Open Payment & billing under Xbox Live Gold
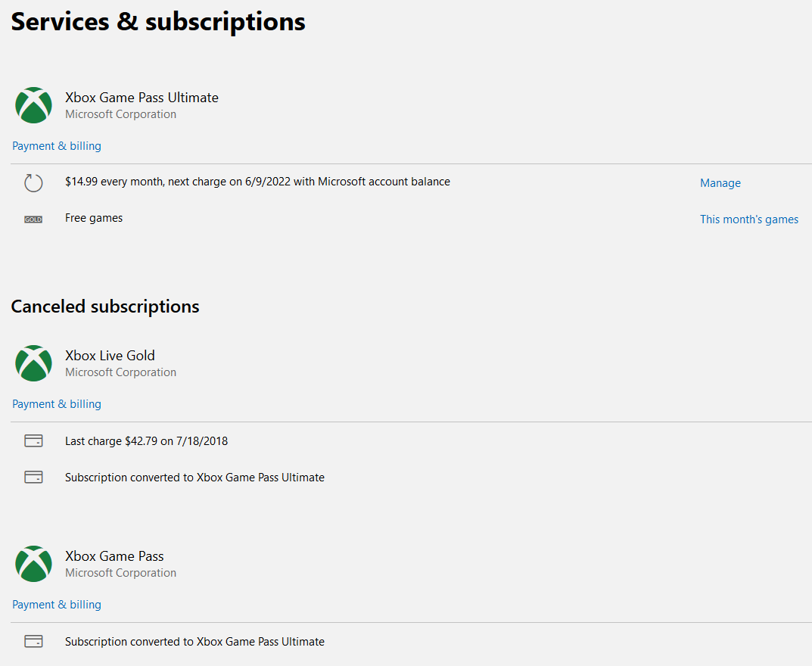 57,404
